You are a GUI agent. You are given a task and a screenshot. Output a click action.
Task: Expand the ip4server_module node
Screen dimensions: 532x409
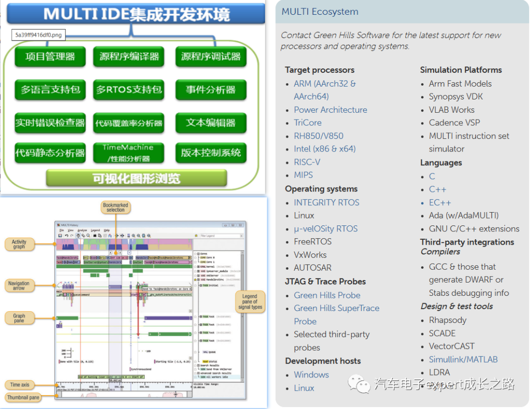pos(199,271)
